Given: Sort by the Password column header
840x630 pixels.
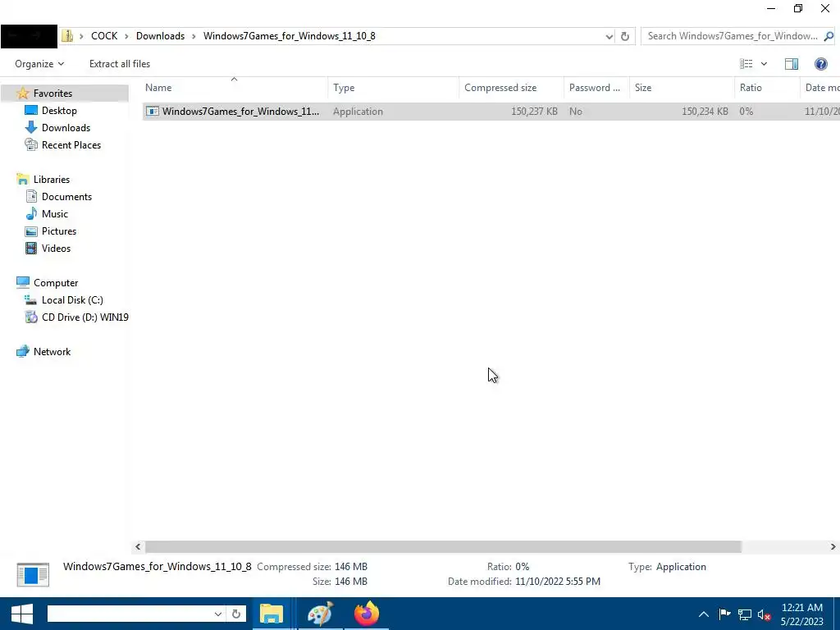Looking at the screenshot, I should point(597,88).
